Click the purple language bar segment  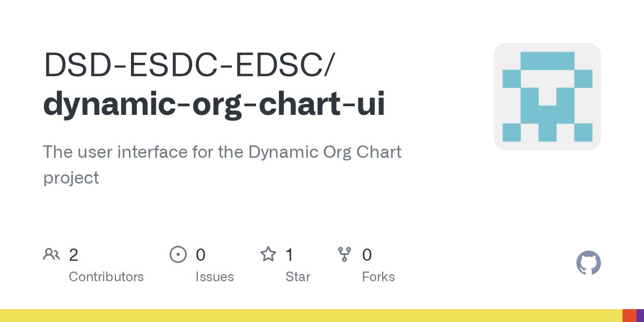tap(640, 316)
